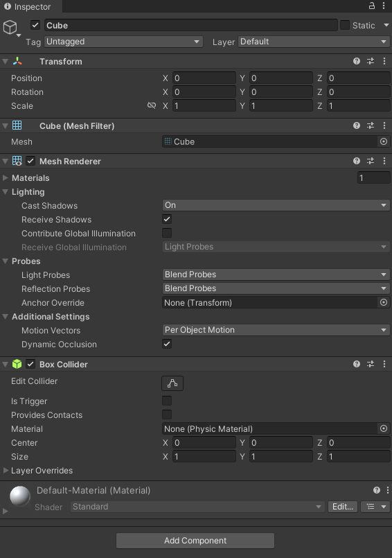Click the Materials count field
The height and width of the screenshot is (558, 392).
(x=373, y=177)
